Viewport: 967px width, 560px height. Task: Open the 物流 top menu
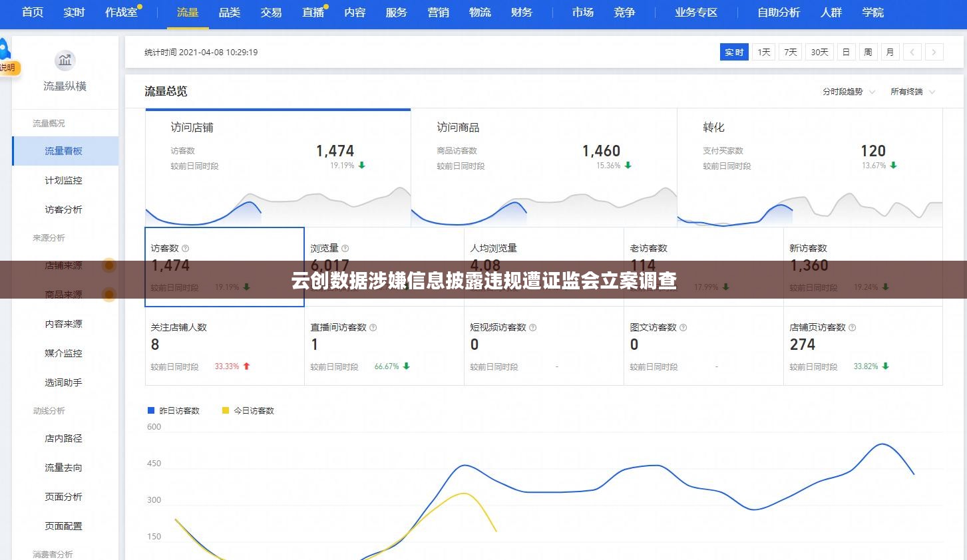481,13
